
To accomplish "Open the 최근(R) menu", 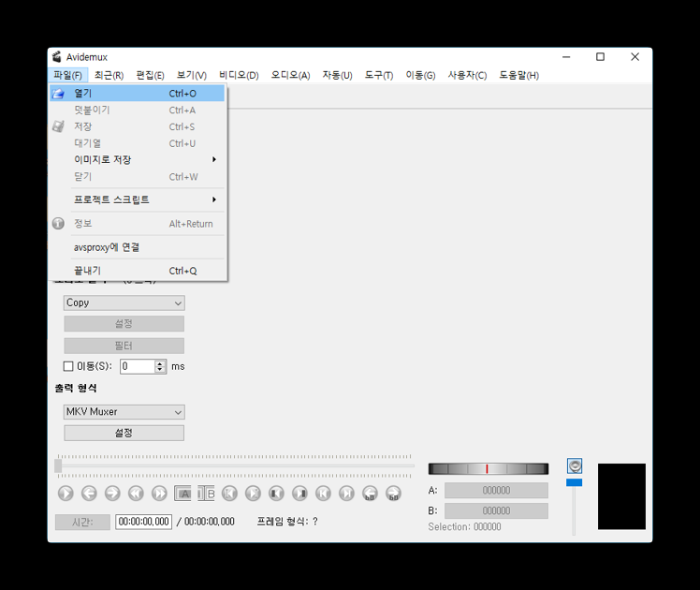I will 109,75.
